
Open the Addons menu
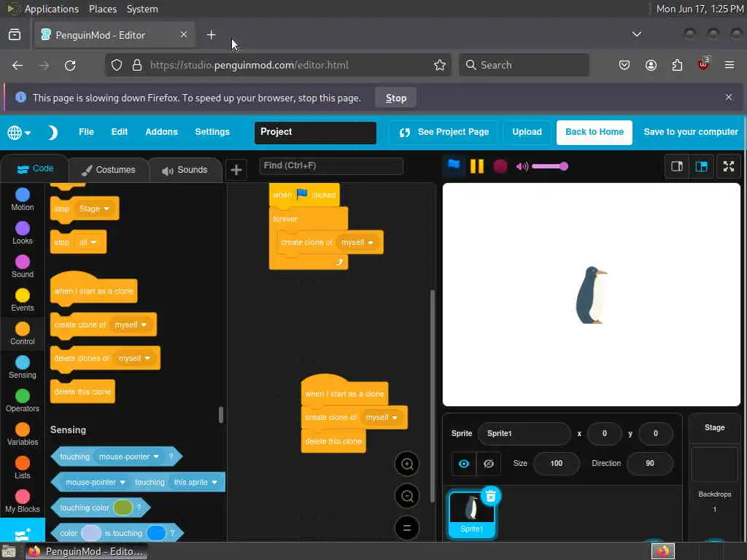coord(161,132)
